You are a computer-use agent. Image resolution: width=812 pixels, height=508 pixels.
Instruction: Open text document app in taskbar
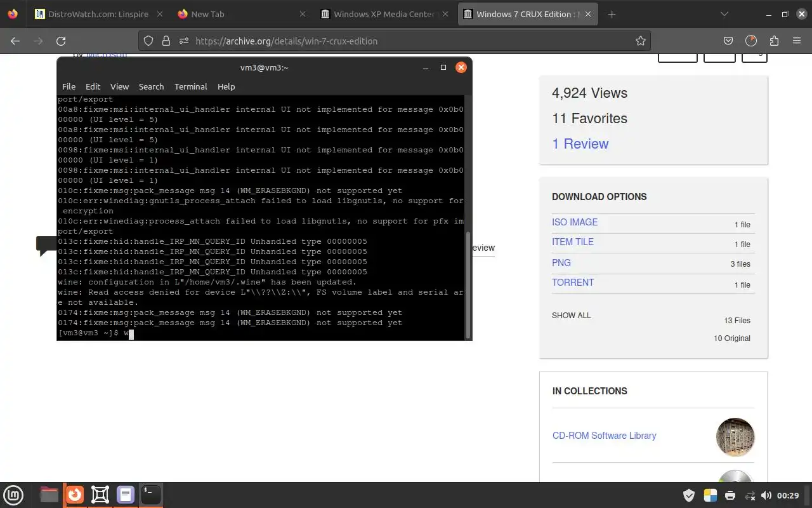[x=126, y=495]
